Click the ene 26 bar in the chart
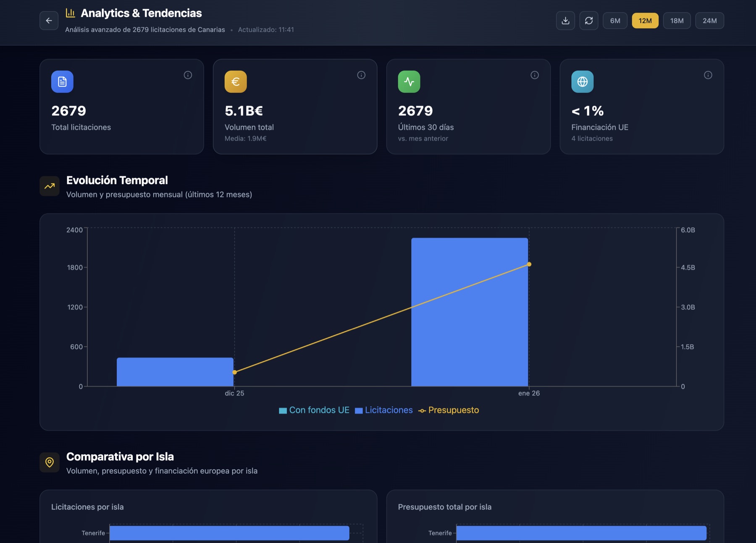 (470, 312)
